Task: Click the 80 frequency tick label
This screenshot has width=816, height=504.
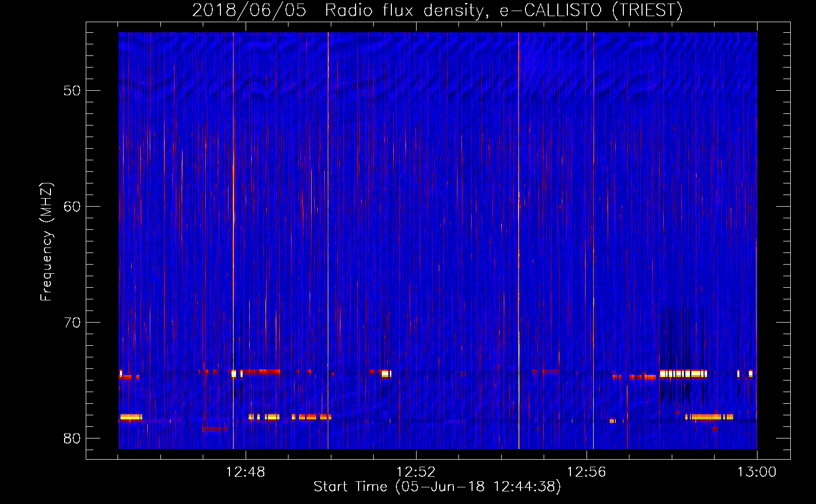Action: (72, 438)
